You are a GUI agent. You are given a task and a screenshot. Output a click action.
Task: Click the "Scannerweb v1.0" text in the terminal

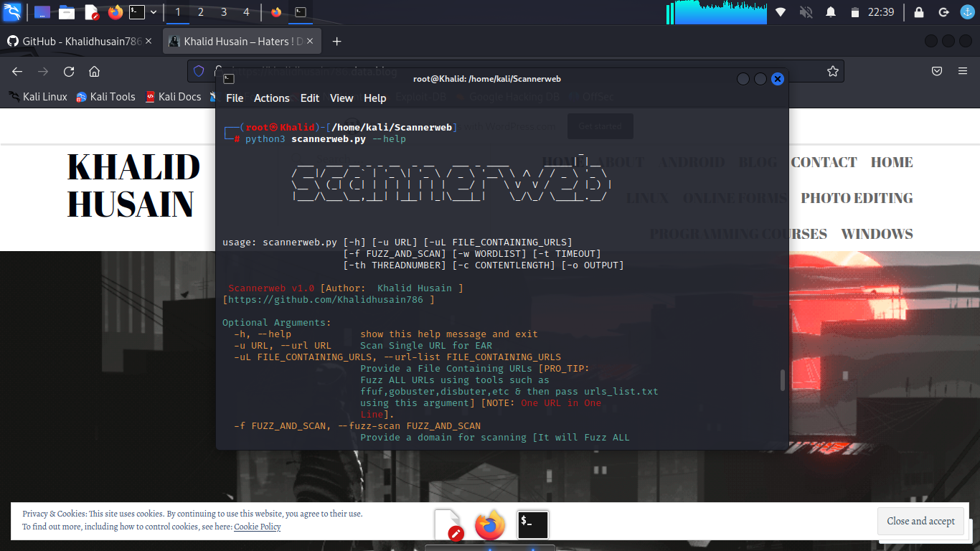[x=271, y=288]
